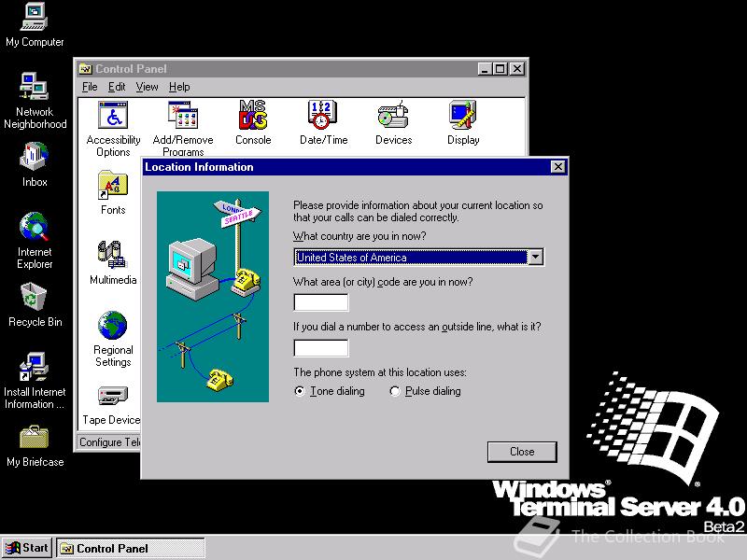The width and height of the screenshot is (747, 560).
Task: Open the Help menu in Control Panel
Action: pos(179,87)
